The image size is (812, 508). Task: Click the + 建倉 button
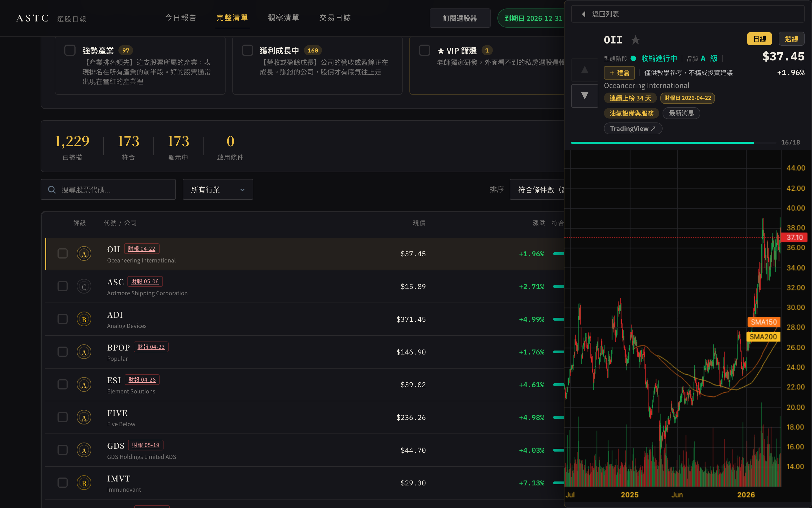click(619, 73)
